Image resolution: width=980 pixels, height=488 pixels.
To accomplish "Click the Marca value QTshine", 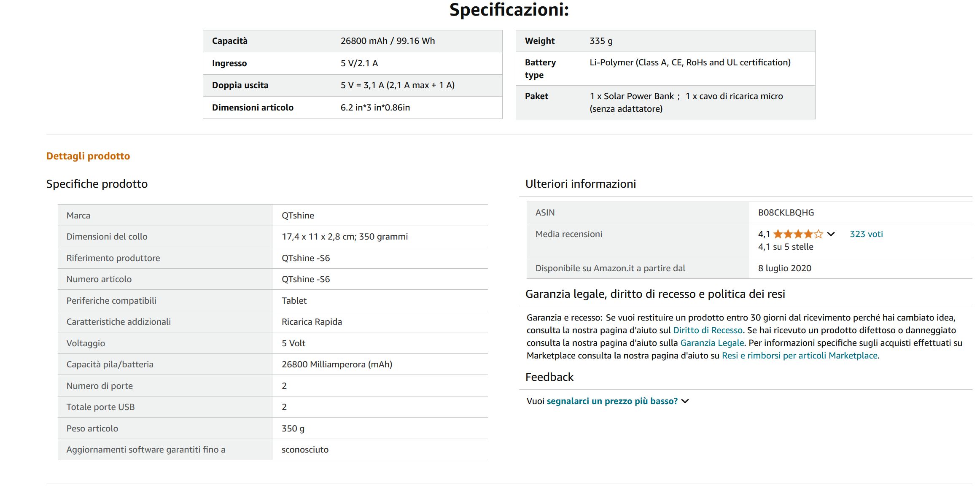I will click(x=298, y=216).
